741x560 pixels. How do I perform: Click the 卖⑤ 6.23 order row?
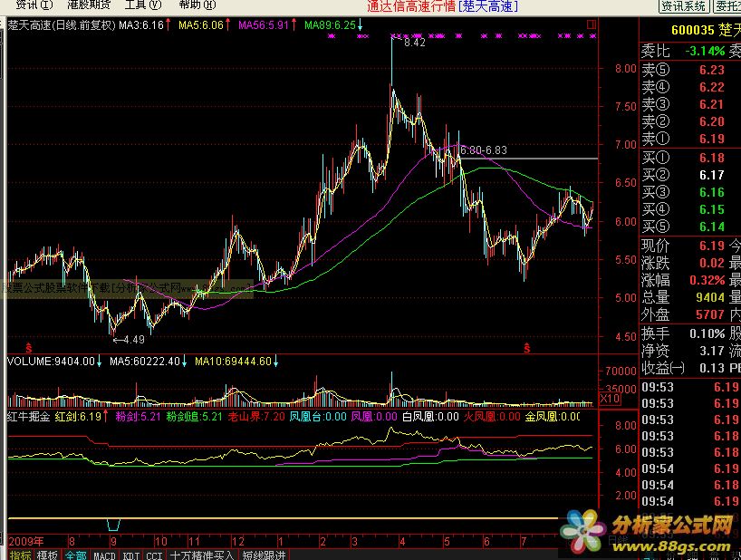690,70
